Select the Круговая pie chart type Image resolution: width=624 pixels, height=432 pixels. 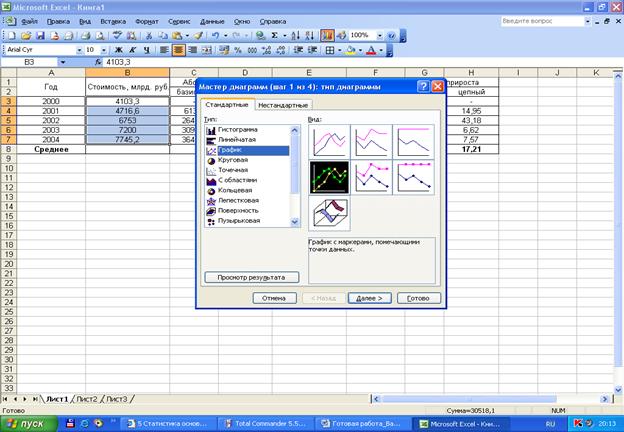tap(233, 160)
